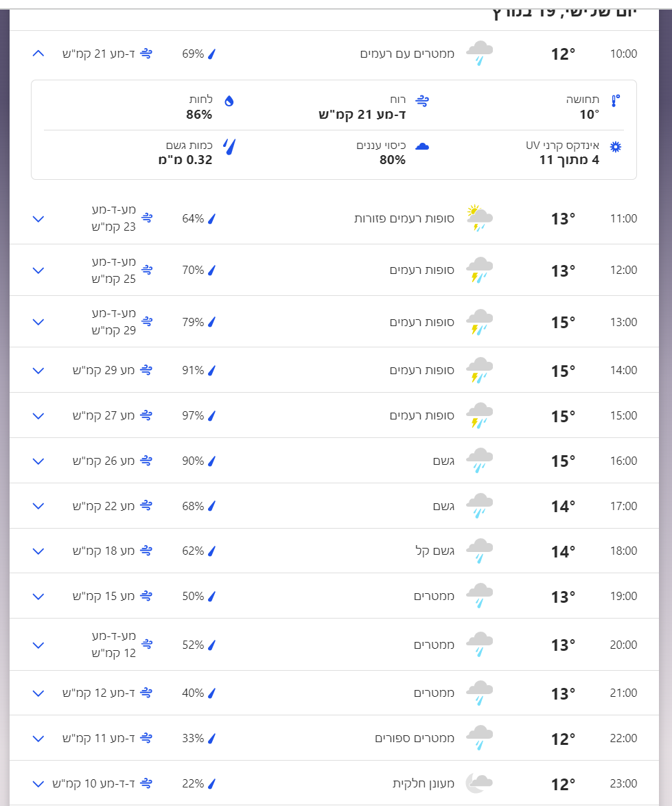Expand the 15:00 hourly forecast row
The width and height of the screenshot is (672, 806).
tap(38, 415)
